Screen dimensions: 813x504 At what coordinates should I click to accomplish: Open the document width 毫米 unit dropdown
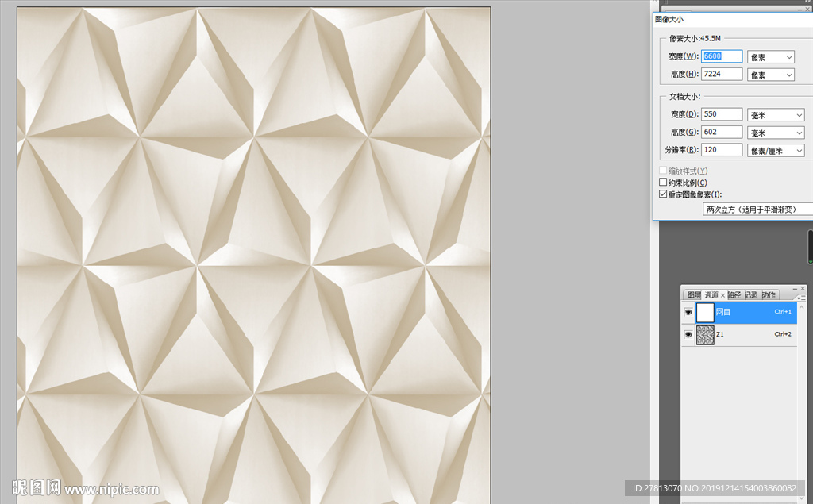pyautogui.click(x=776, y=115)
